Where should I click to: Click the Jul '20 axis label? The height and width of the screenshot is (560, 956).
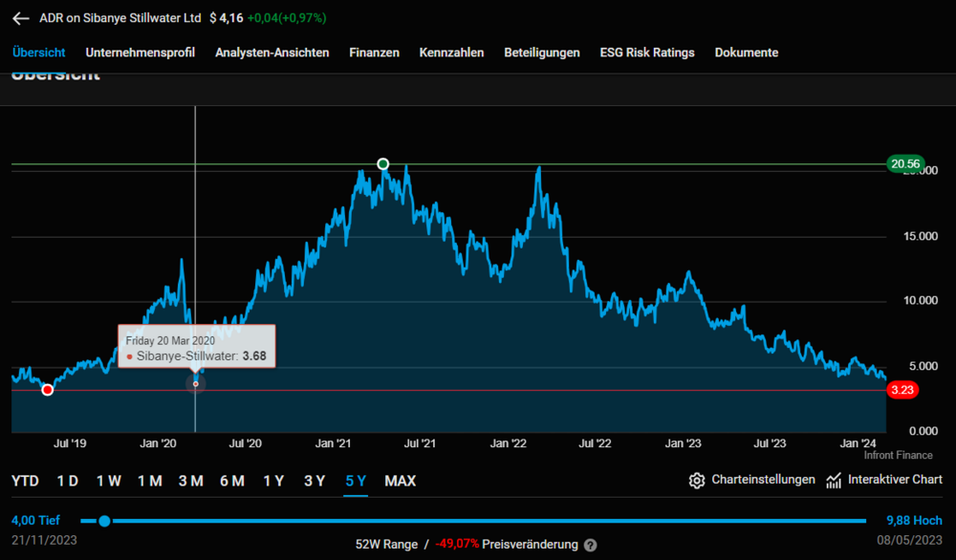[245, 443]
